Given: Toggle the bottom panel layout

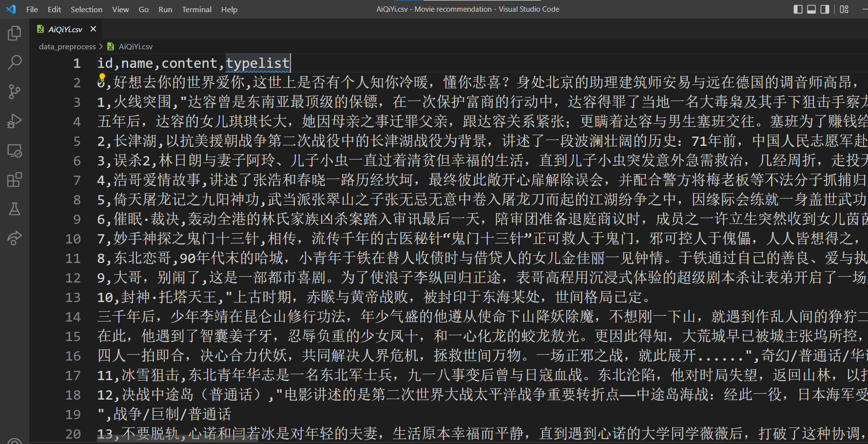Looking at the screenshot, I should pos(811,9).
